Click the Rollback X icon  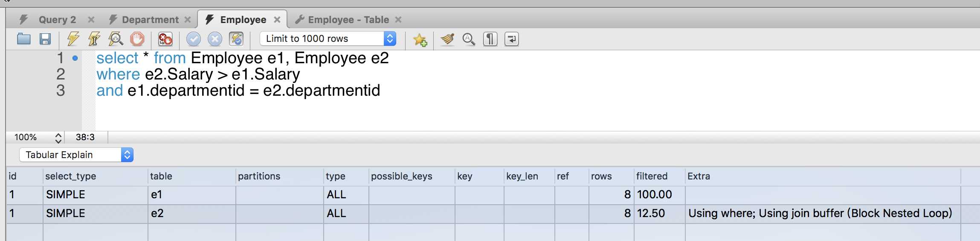pos(215,39)
